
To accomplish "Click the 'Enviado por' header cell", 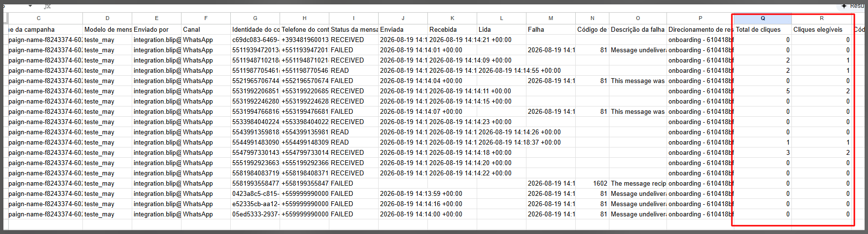I will tap(157, 29).
